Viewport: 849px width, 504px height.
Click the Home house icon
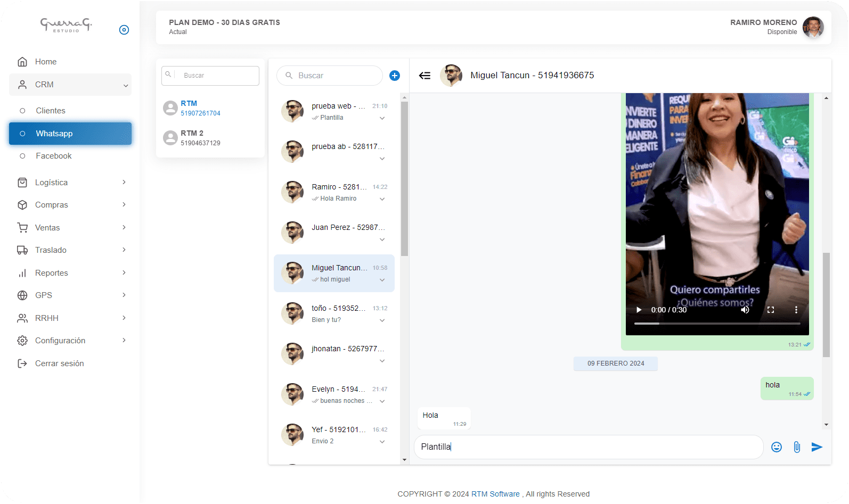point(22,62)
